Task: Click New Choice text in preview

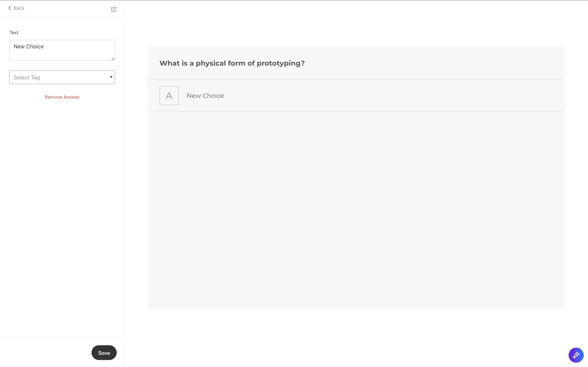Action: (x=205, y=96)
